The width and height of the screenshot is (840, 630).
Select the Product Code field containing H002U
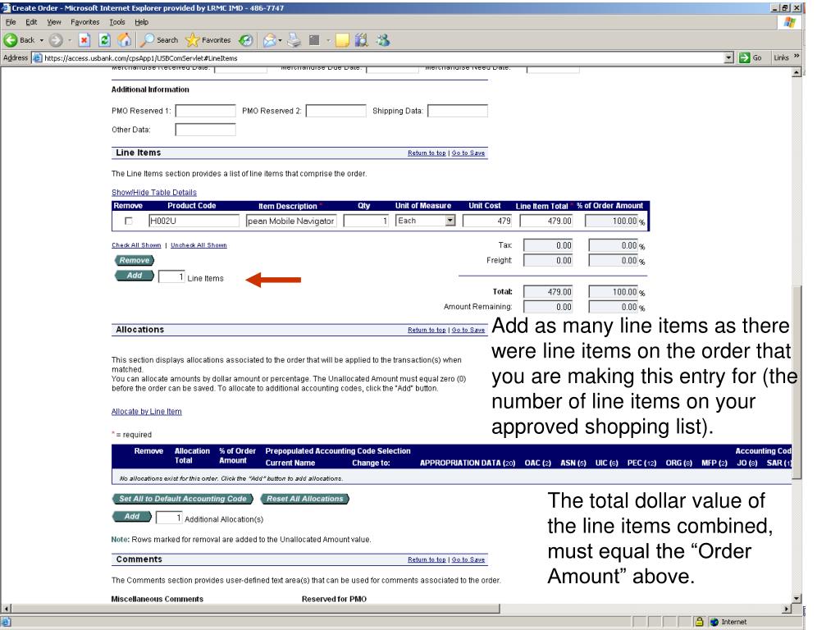pos(194,221)
